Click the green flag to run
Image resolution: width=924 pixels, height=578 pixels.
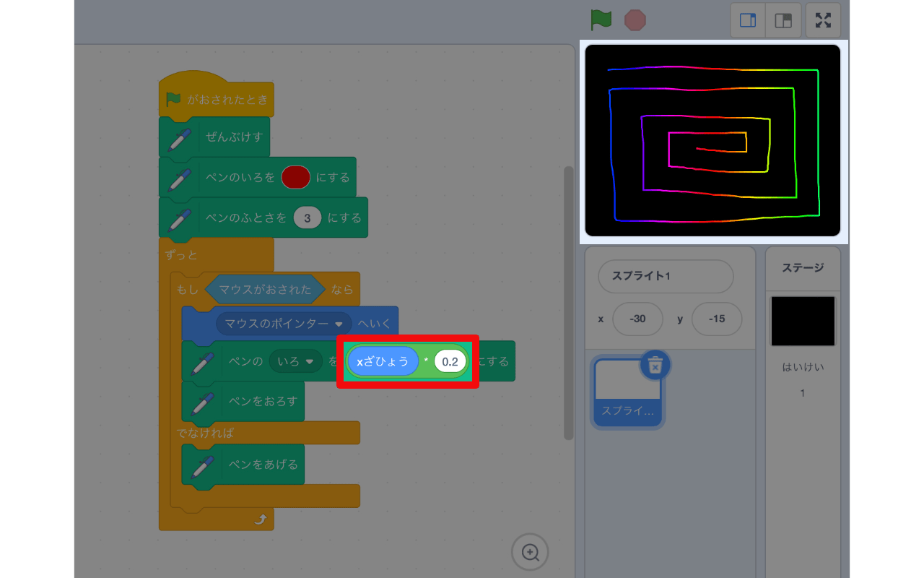point(601,20)
